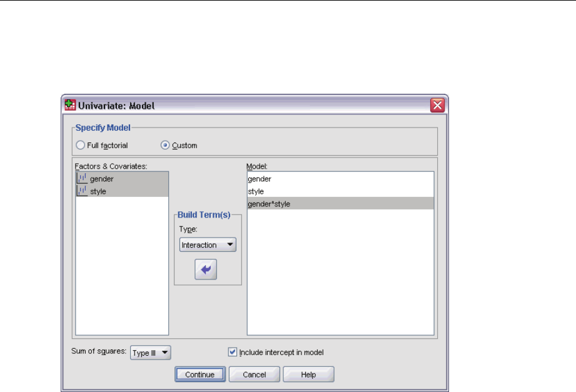Open the Interaction type dropdown

click(x=208, y=244)
